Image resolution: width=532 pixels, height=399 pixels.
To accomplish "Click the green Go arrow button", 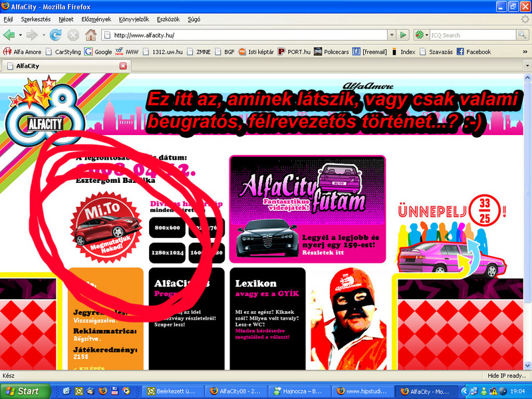I will pos(403,35).
